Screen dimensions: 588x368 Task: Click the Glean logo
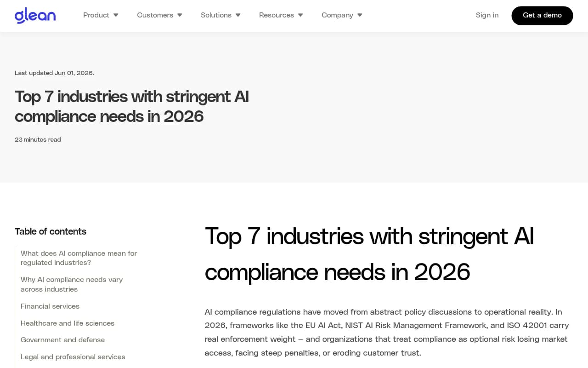[35, 16]
